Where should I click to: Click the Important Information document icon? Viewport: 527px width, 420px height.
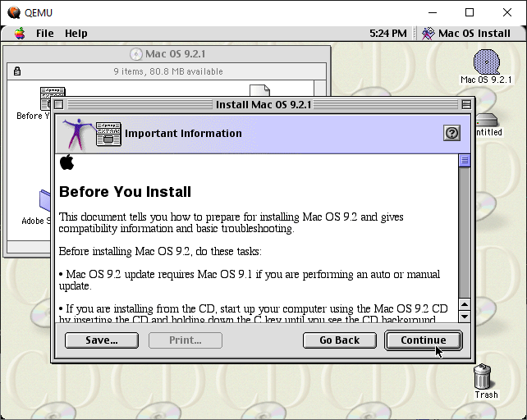point(108,133)
